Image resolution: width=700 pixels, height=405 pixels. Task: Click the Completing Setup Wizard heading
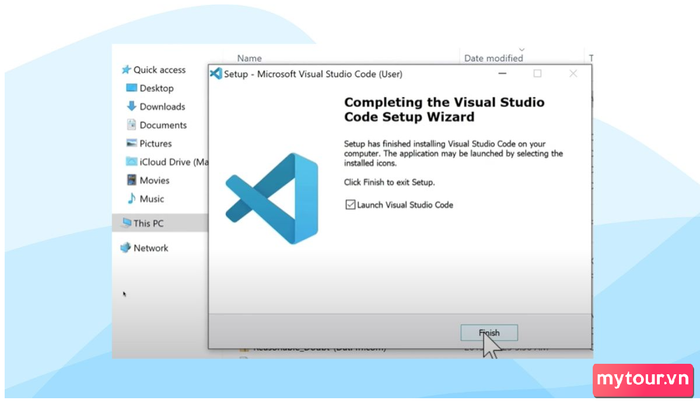(444, 109)
